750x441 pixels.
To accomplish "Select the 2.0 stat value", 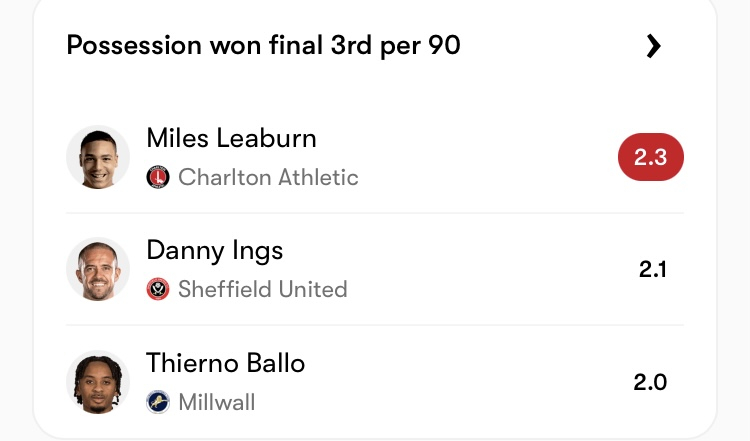I will (x=650, y=382).
